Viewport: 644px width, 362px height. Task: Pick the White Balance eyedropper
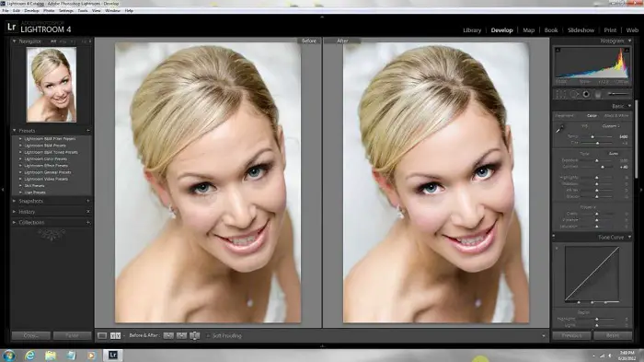tap(559, 129)
